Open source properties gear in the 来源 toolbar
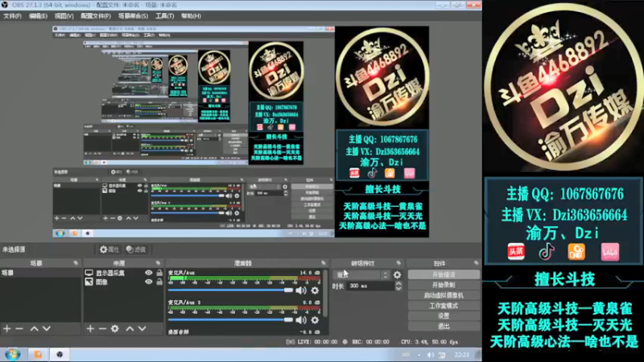 (115, 328)
